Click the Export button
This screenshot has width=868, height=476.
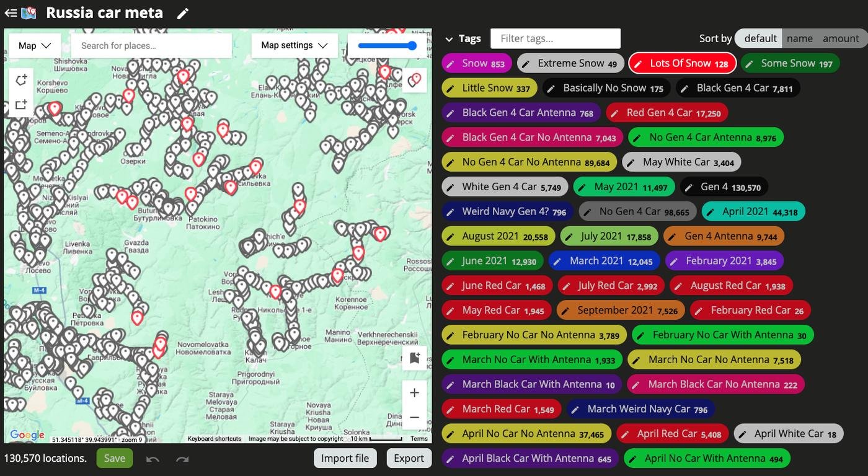409,459
